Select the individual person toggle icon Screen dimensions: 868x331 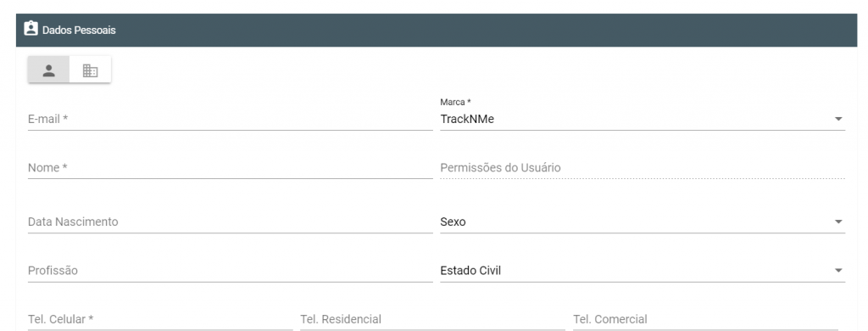coord(48,70)
